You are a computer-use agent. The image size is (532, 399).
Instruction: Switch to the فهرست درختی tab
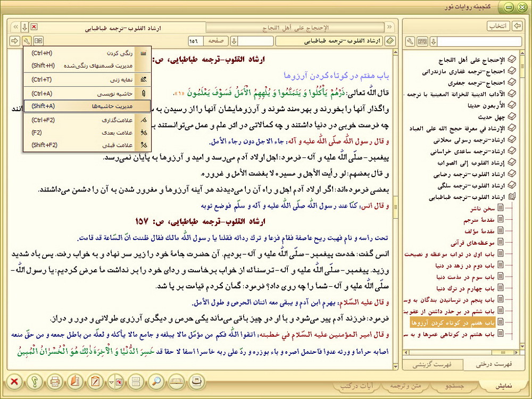(494, 365)
